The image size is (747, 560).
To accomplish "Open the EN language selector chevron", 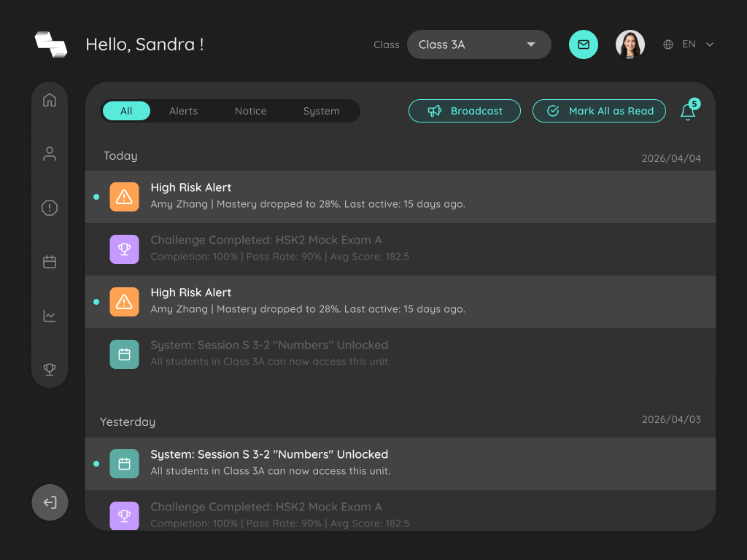I will click(x=709, y=44).
